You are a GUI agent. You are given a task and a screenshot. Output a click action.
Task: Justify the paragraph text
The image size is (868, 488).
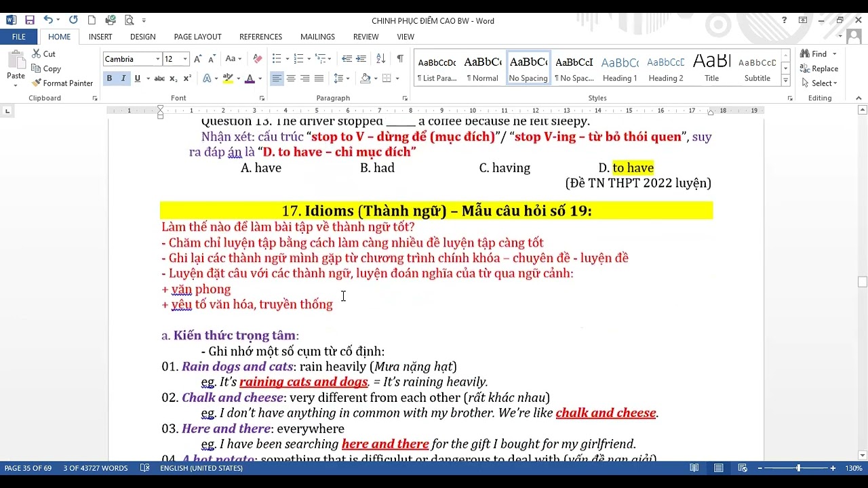tap(319, 79)
